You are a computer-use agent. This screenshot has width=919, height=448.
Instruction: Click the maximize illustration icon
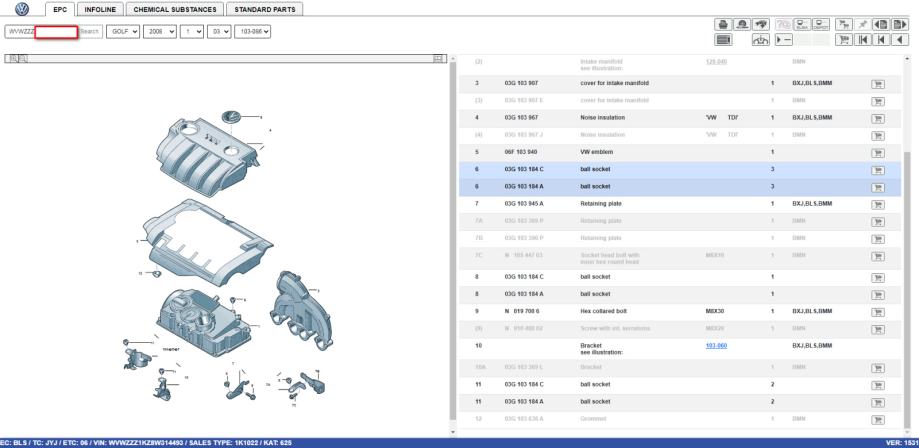(438, 59)
